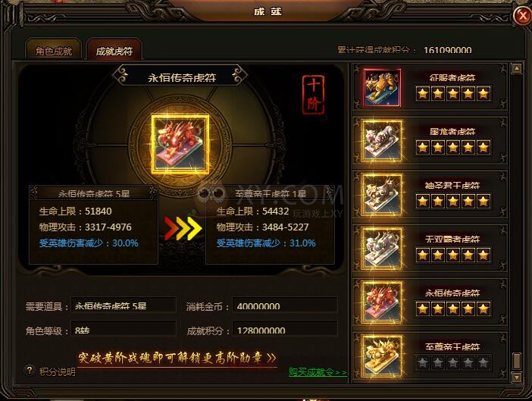
Task: Select the 屠龙者虎符 silver tiger icon
Action: [382, 141]
